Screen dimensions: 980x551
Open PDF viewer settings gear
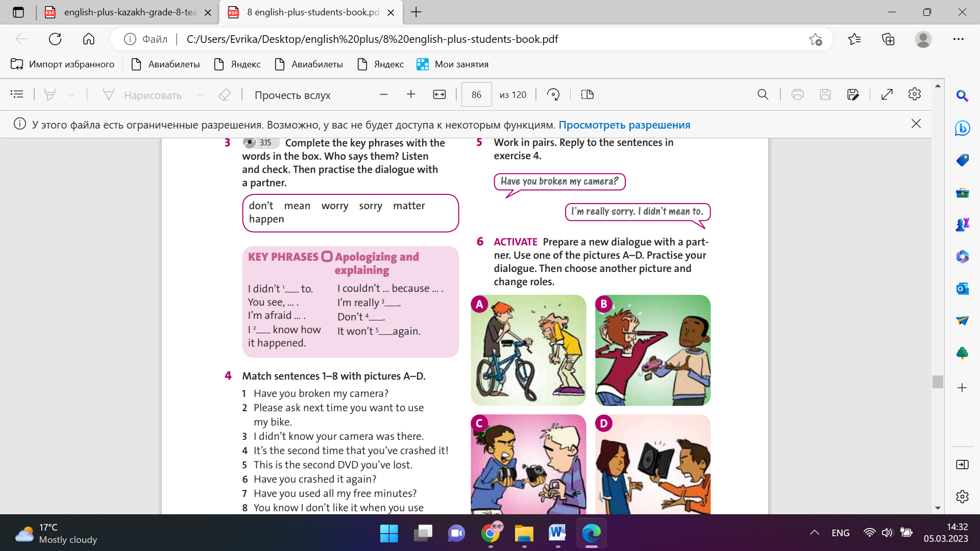[914, 94]
